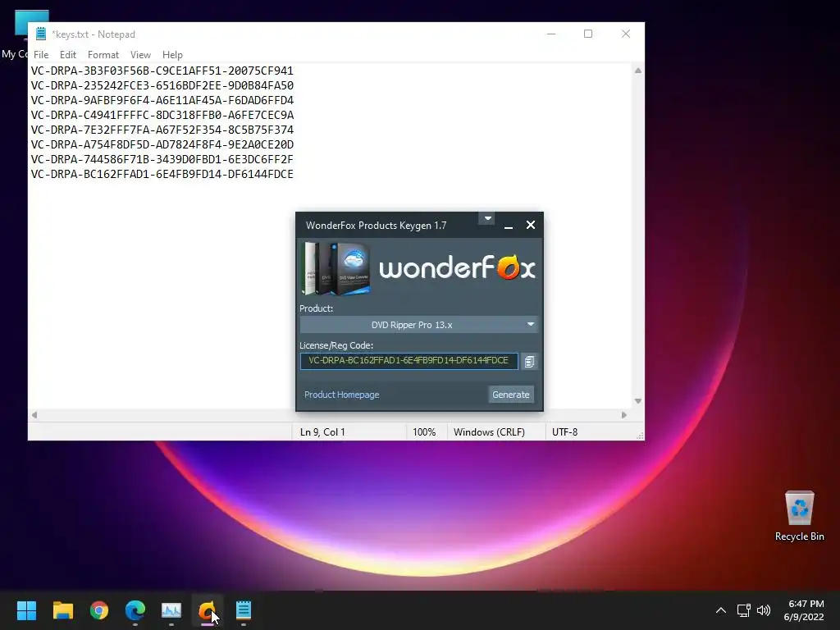Open the Recycle Bin desktop icon
This screenshot has height=630, width=840.
click(x=799, y=516)
